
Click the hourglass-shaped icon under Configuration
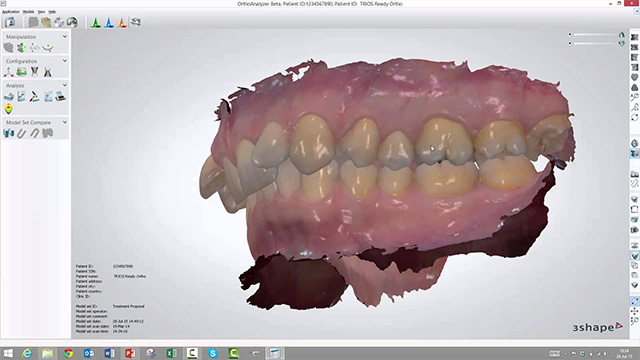pos(35,72)
